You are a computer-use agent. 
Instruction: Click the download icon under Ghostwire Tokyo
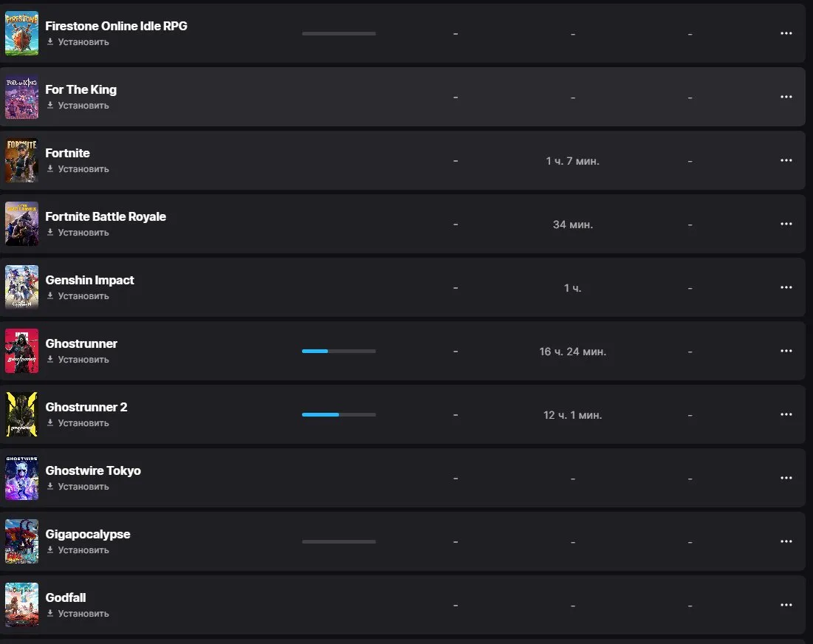[50, 486]
